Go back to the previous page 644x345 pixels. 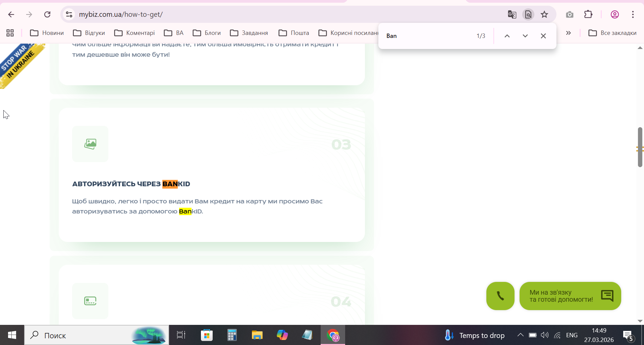pos(11,14)
